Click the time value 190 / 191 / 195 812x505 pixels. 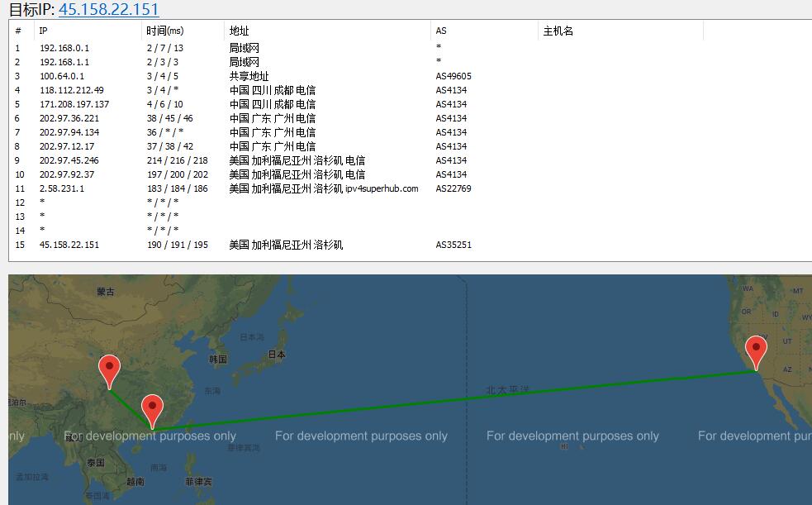pyautogui.click(x=177, y=245)
